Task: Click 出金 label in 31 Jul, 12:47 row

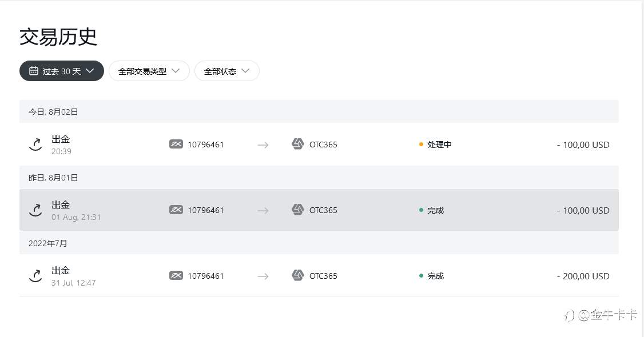Action: click(x=61, y=270)
